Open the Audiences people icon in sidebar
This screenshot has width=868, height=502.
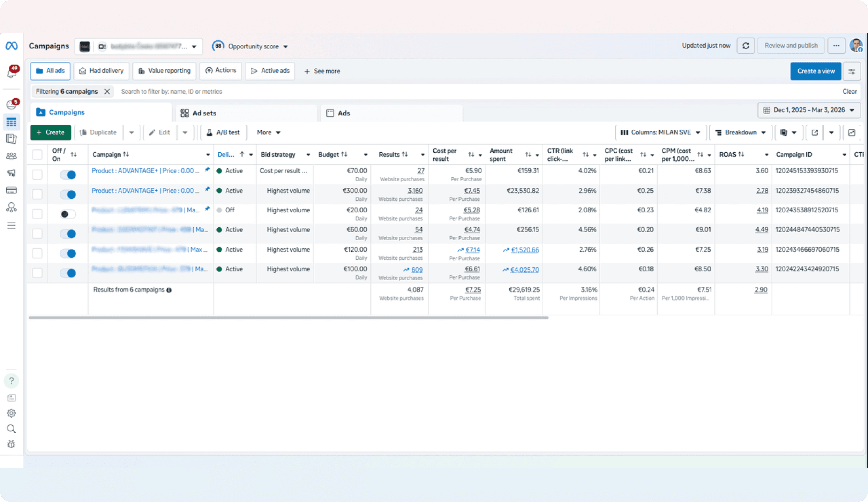[x=11, y=156]
